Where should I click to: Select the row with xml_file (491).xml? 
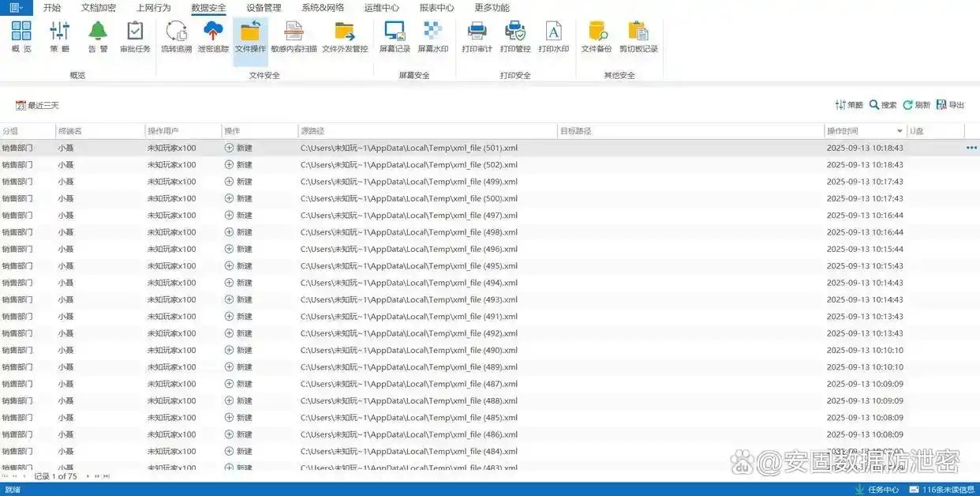pyautogui.click(x=490, y=316)
